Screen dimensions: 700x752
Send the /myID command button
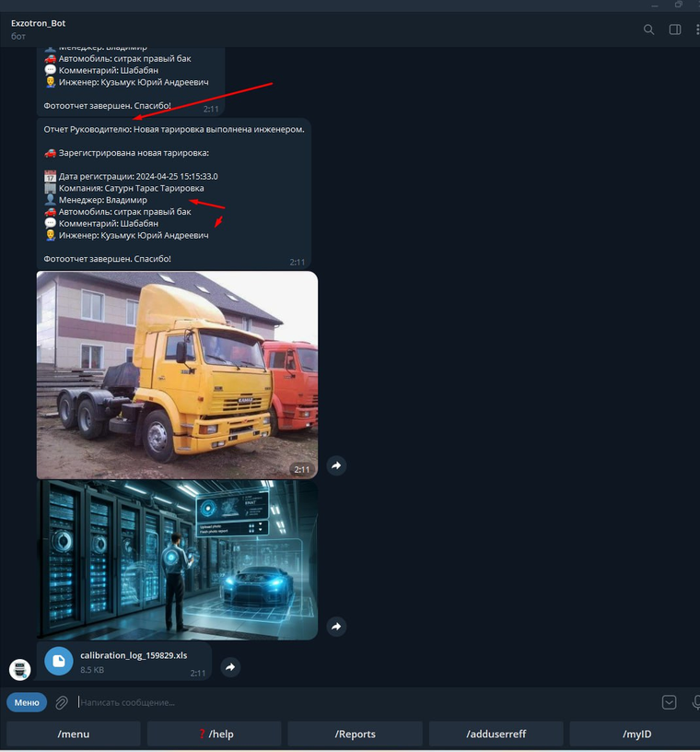[636, 734]
